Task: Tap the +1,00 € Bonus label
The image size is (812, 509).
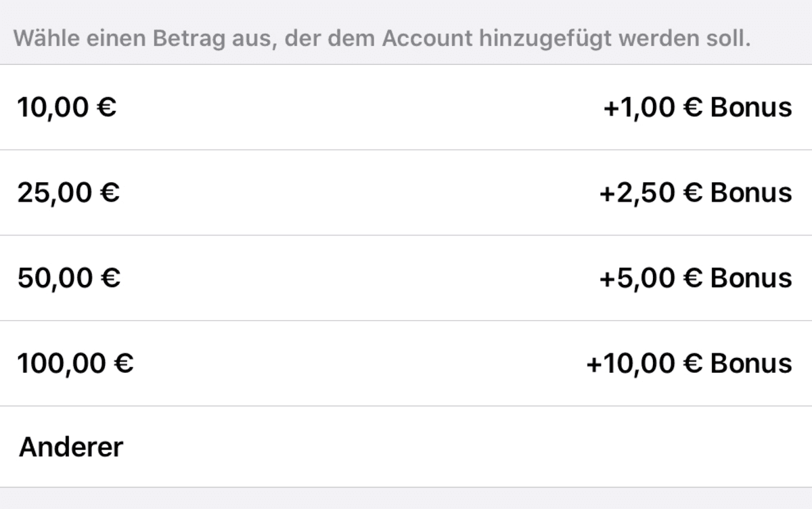Action: 697,108
